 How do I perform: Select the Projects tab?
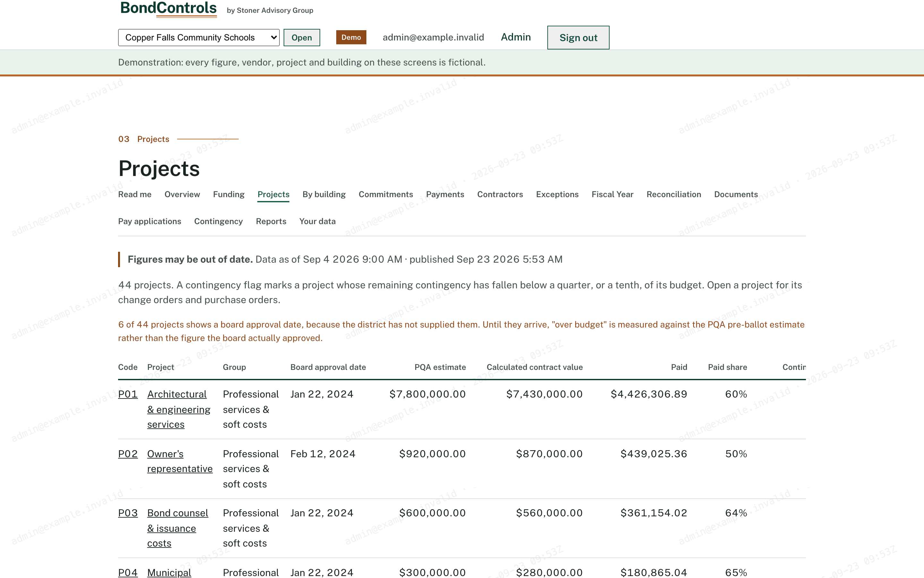click(273, 194)
